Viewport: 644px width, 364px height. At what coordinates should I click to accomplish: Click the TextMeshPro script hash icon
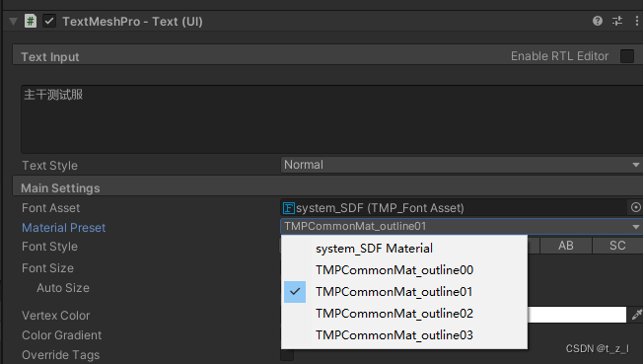[31, 21]
